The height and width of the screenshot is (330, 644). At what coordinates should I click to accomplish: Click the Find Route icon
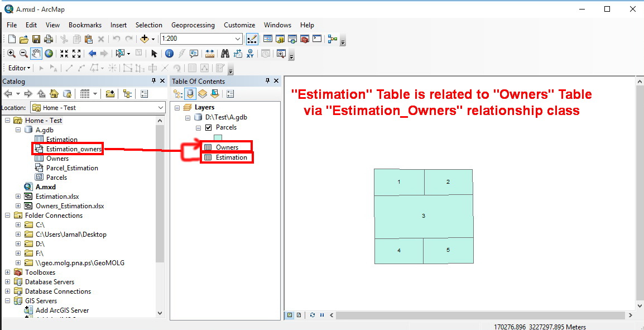pos(238,54)
